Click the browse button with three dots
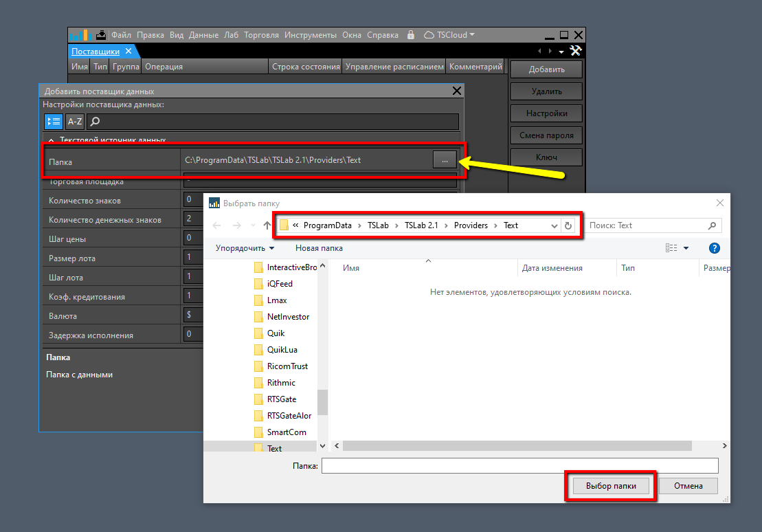762x532 pixels. [445, 160]
